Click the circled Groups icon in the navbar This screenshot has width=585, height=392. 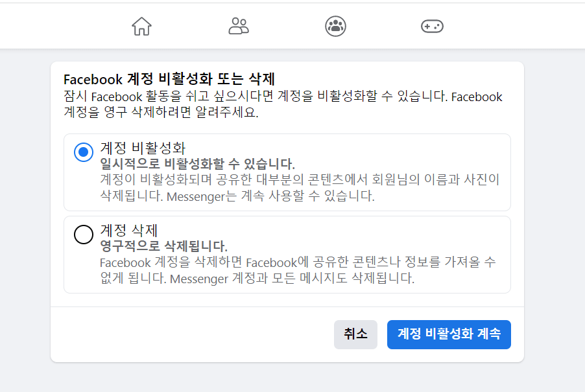[335, 26]
